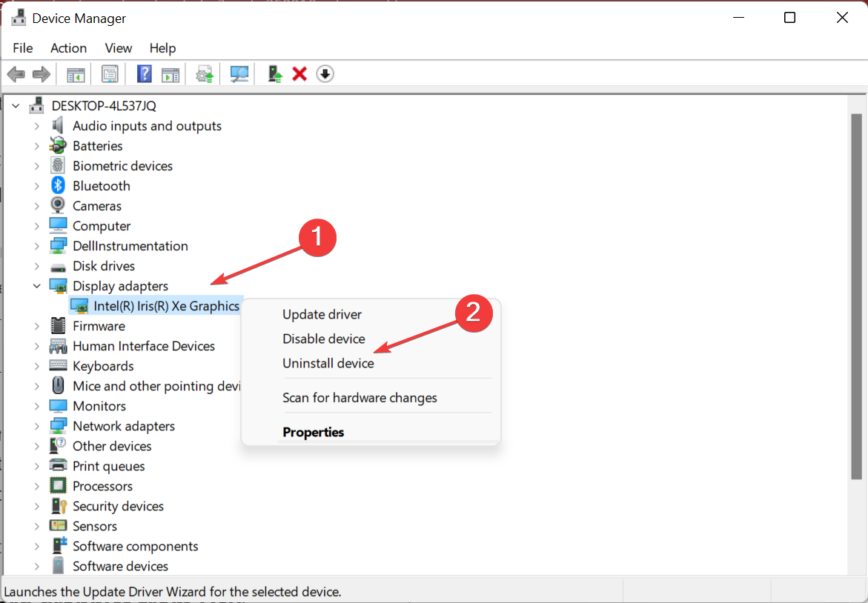The image size is (868, 603).
Task: Select the Intel(R) Iris(R) Xe Graphics device
Action: [166, 306]
